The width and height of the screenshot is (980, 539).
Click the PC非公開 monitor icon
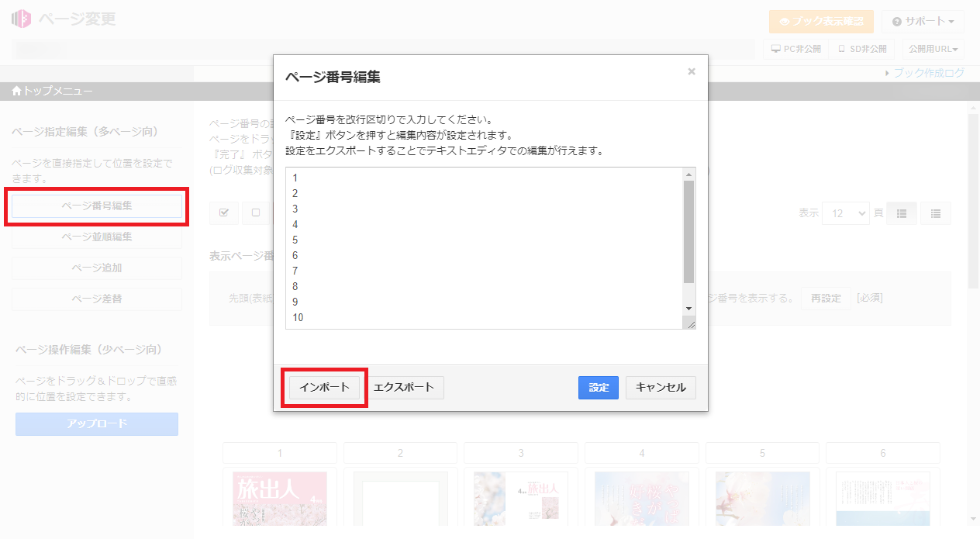click(x=776, y=49)
